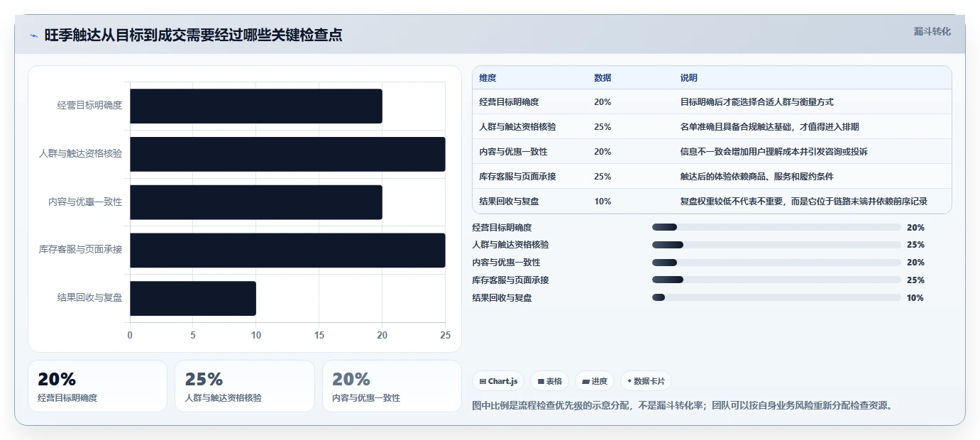Click the 经营目标明确度 label in the progress list
Viewport: 980px width, 440px height.
coord(502,228)
